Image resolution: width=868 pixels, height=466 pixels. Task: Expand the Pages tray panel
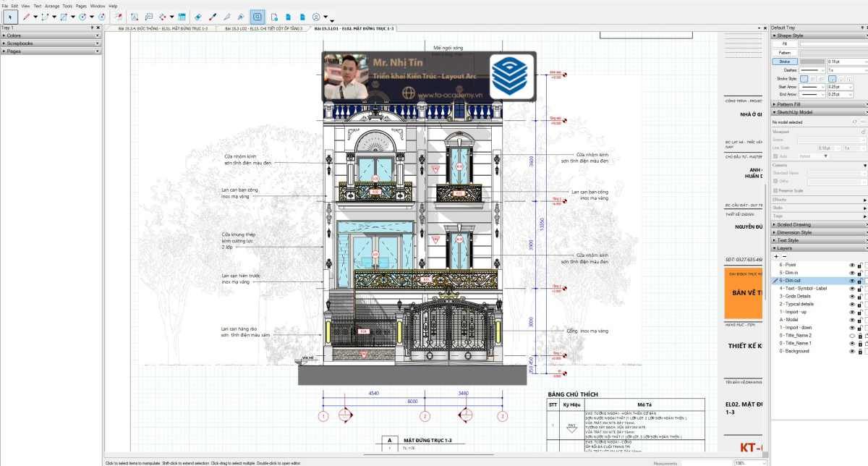click(x=51, y=51)
